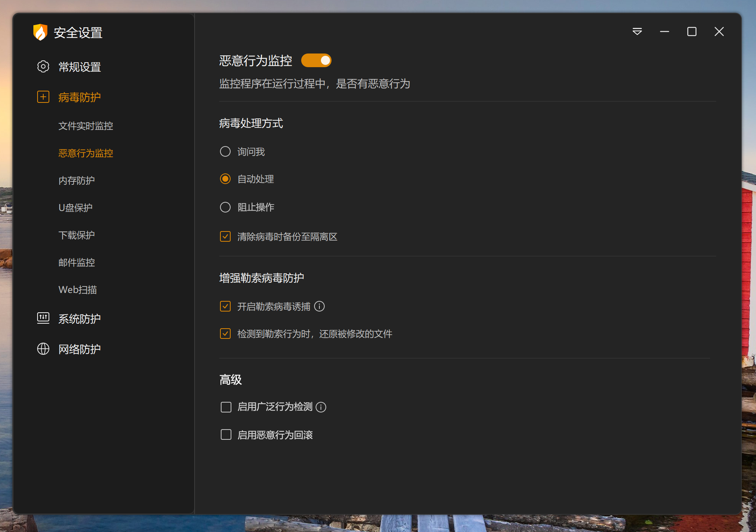The height and width of the screenshot is (532, 756).
Task: Go to 内存防护 settings
Action: point(77,180)
